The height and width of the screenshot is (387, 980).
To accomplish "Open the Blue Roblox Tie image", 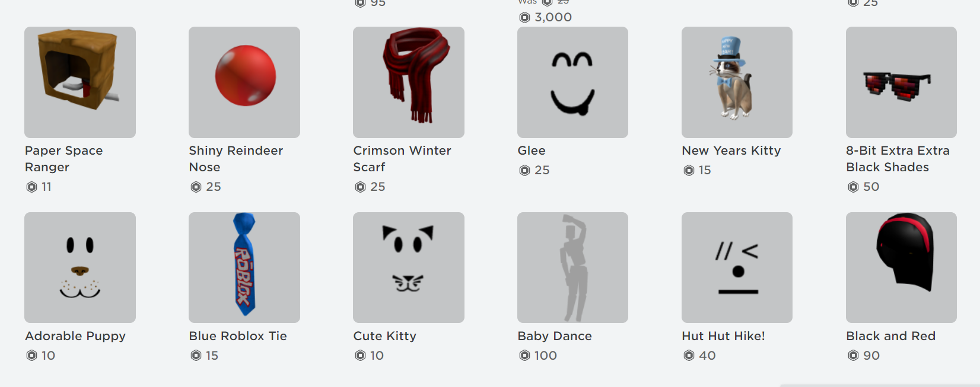I will click(244, 267).
